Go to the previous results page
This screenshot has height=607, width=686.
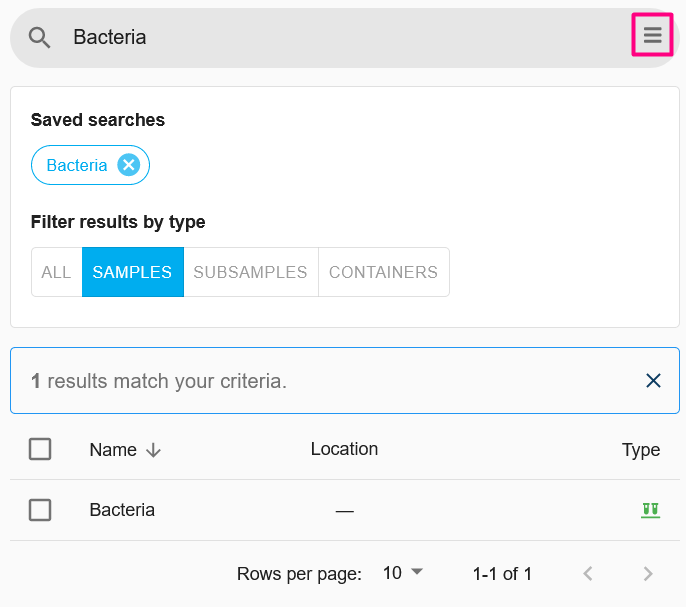pos(588,573)
